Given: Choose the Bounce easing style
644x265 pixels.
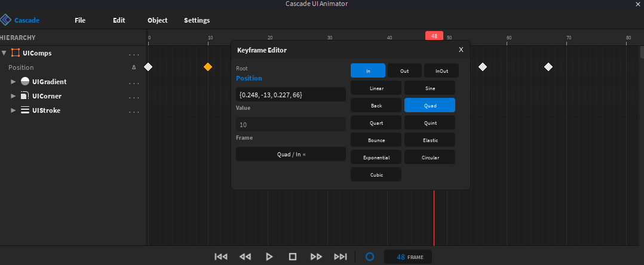Looking at the screenshot, I should pyautogui.click(x=376, y=140).
